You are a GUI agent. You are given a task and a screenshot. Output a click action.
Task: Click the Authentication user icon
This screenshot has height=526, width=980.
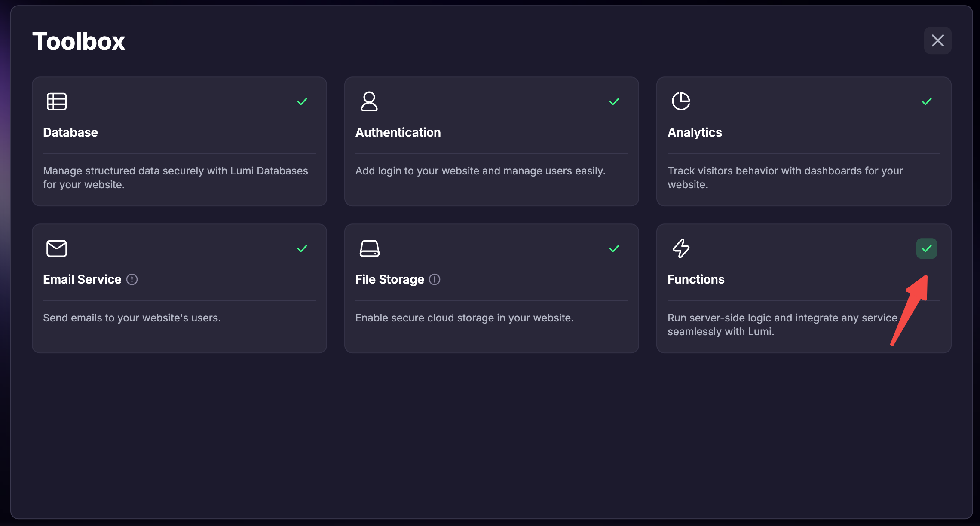click(x=369, y=101)
